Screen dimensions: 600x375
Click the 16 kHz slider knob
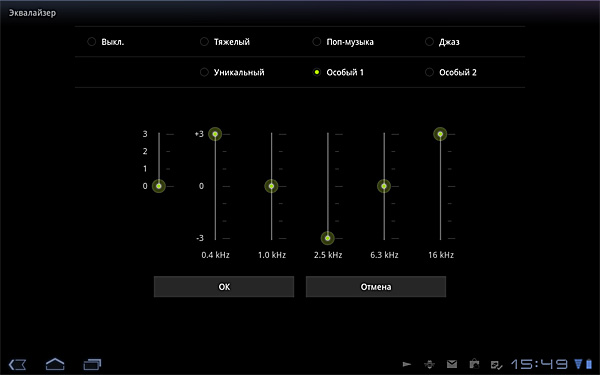click(440, 134)
